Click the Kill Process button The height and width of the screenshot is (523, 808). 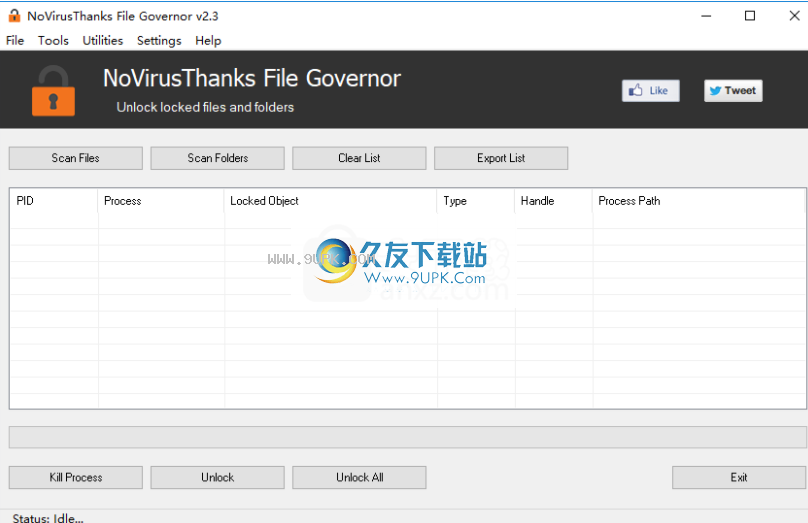(x=76, y=478)
